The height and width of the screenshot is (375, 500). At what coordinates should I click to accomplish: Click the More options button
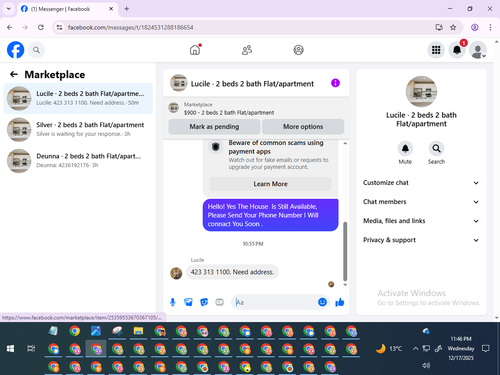coord(303,127)
